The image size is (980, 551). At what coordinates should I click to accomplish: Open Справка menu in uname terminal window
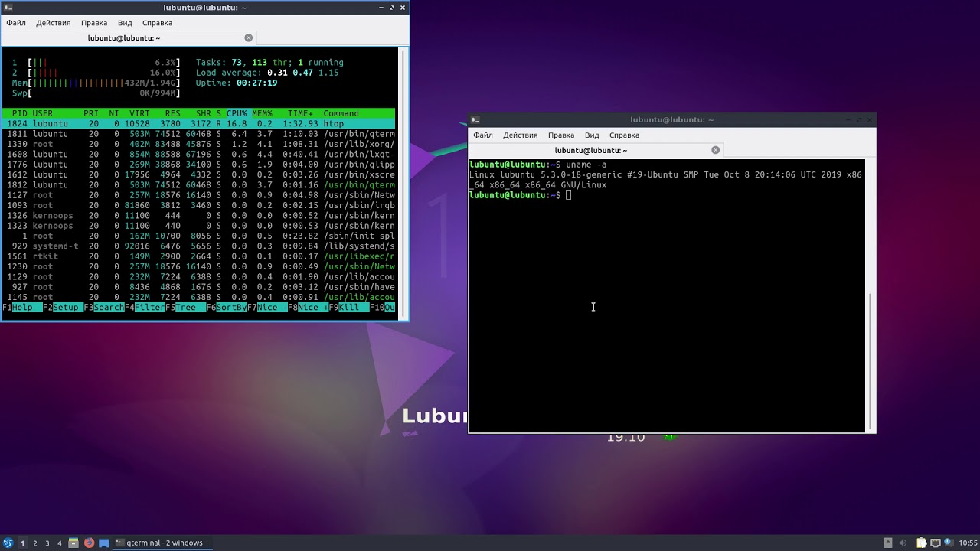click(624, 135)
